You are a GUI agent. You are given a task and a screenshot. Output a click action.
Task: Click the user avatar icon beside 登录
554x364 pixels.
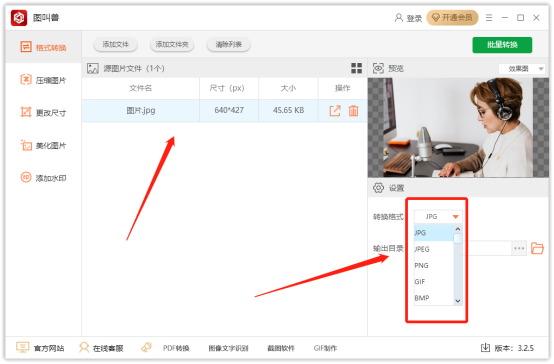399,18
